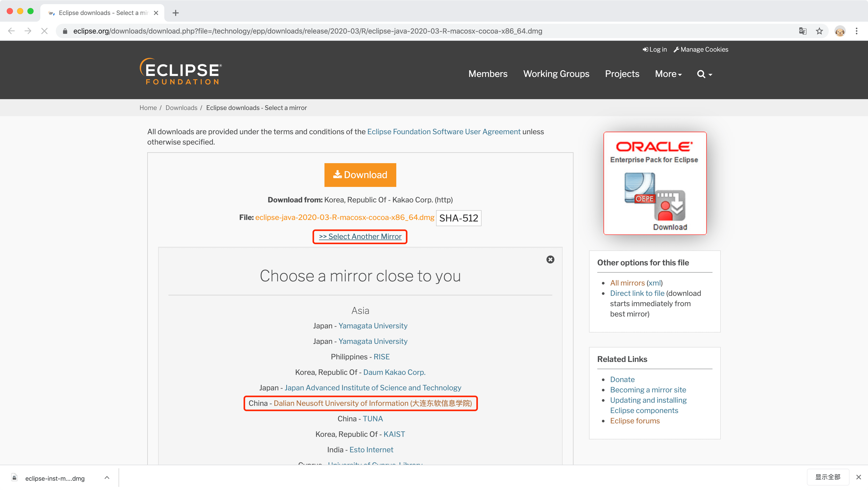Close the downloads bar
Viewport: 868px width, 490px height.
coord(858,477)
